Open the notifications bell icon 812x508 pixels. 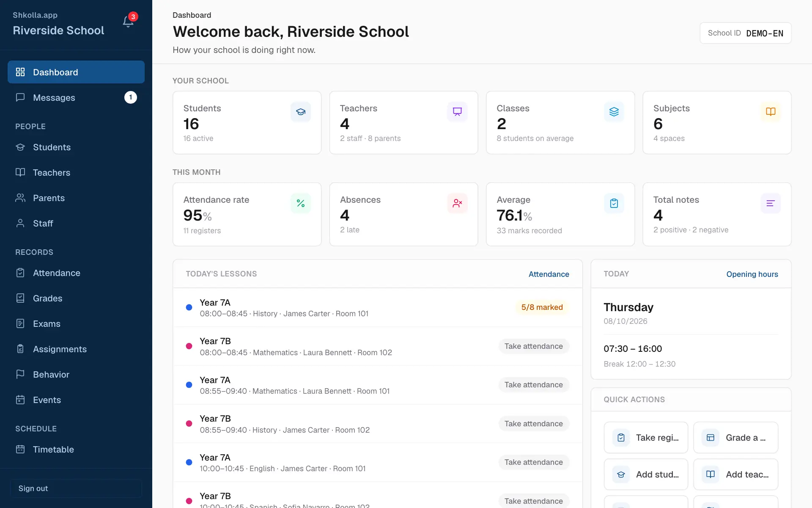[x=128, y=21]
